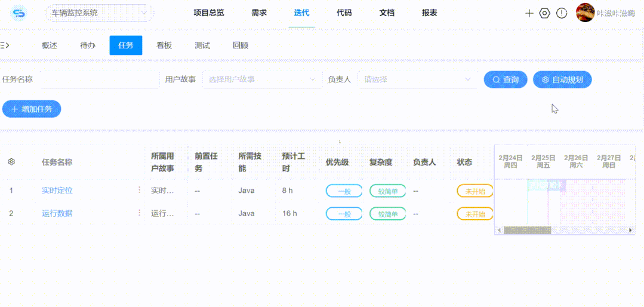Screen dimensions: 644x307
Task: Click the 较简单 complexity tag in row 2
Action: click(388, 214)
